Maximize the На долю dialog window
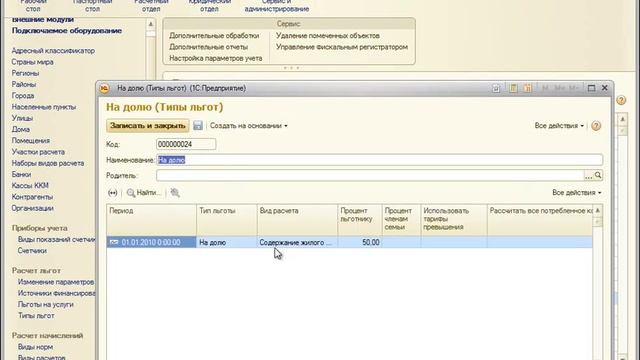This screenshot has height=360, width=640. tap(591, 88)
